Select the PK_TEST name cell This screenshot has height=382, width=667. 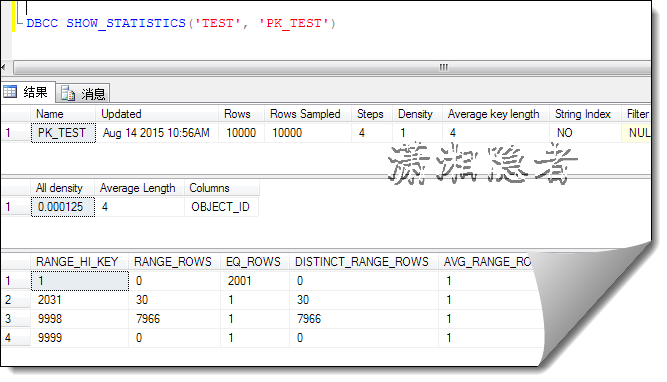pos(63,133)
